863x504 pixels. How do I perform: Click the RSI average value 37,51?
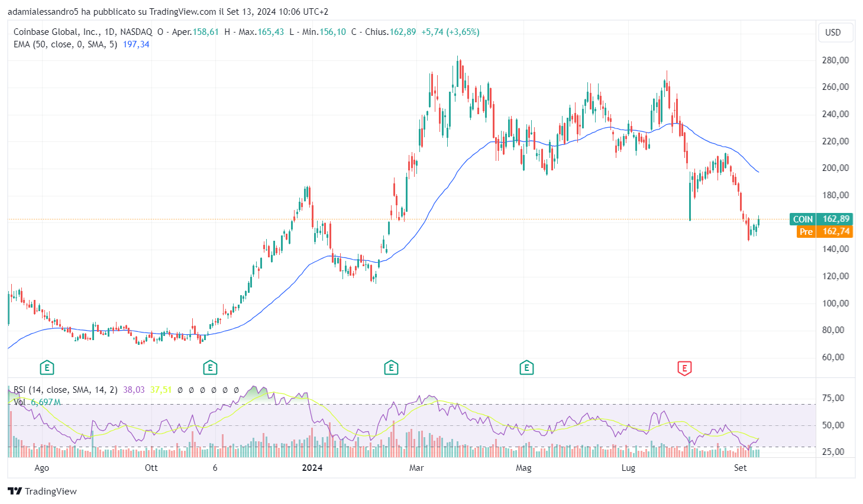[x=161, y=390]
